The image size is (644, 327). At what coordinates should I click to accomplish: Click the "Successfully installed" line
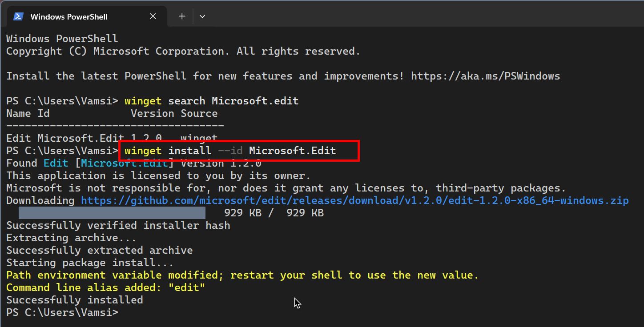tap(75, 300)
